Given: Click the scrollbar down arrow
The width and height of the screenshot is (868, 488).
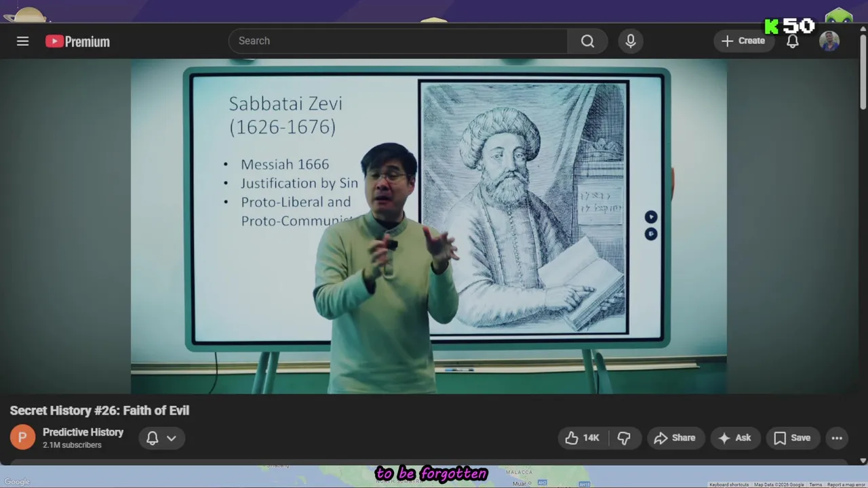Looking at the screenshot, I should pos(863,461).
